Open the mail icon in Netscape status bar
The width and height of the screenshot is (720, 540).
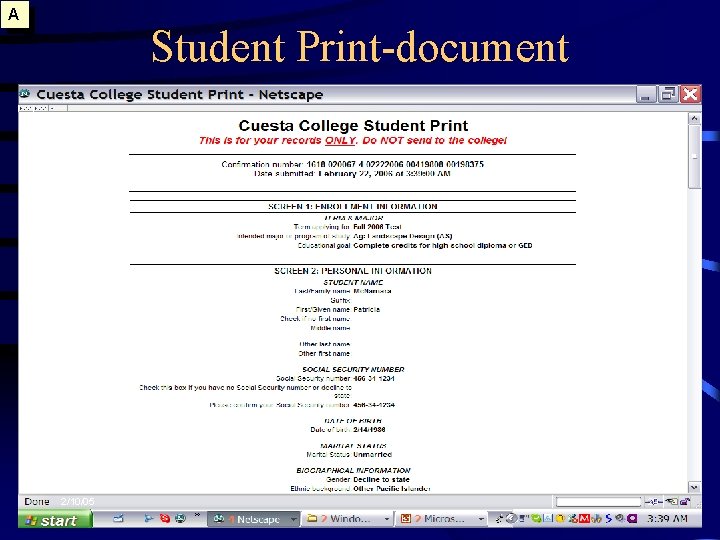[x=671, y=502]
